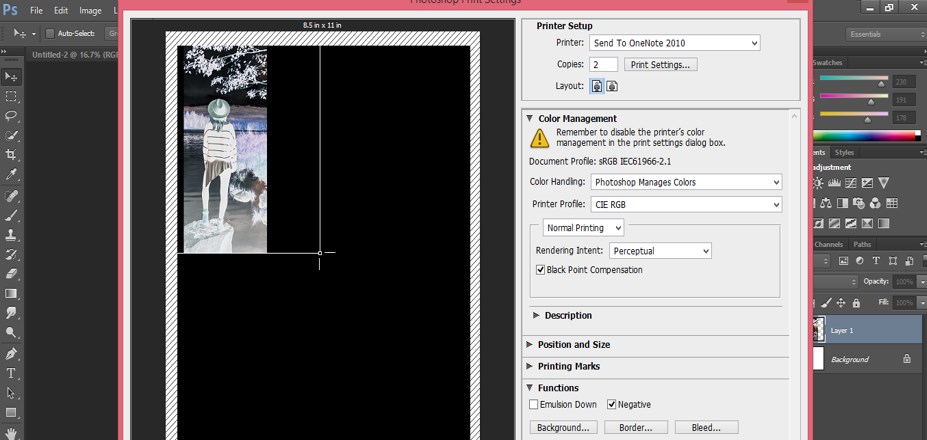The width and height of the screenshot is (927, 440).
Task: Choose landscape layout icon in Printer Setup
Action: tap(612, 86)
